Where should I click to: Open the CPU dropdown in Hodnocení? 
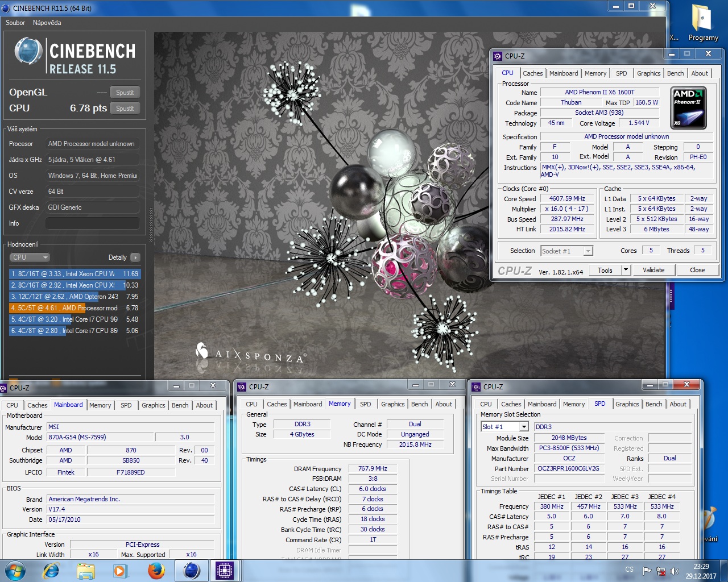click(x=30, y=257)
